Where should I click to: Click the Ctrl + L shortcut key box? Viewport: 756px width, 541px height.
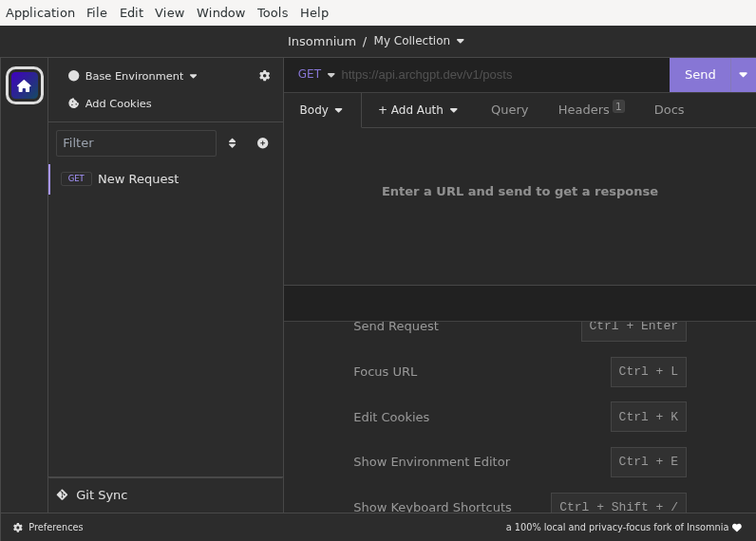click(648, 371)
